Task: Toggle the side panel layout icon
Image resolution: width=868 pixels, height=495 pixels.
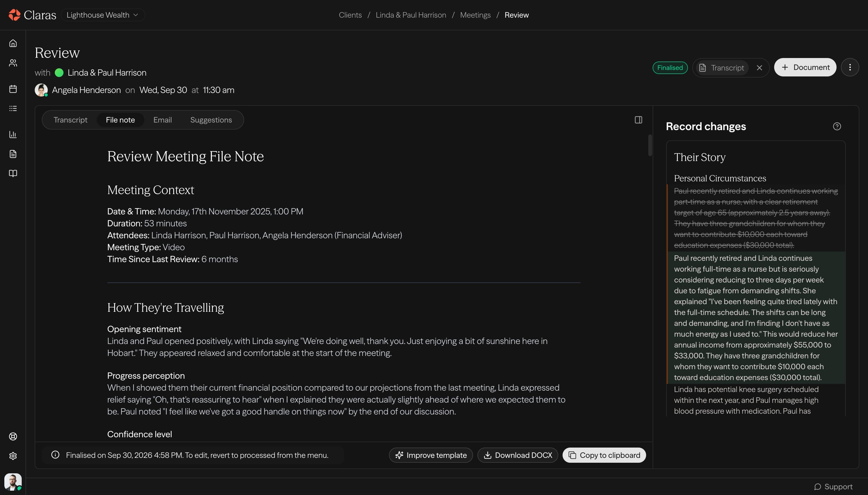Action: click(x=638, y=120)
